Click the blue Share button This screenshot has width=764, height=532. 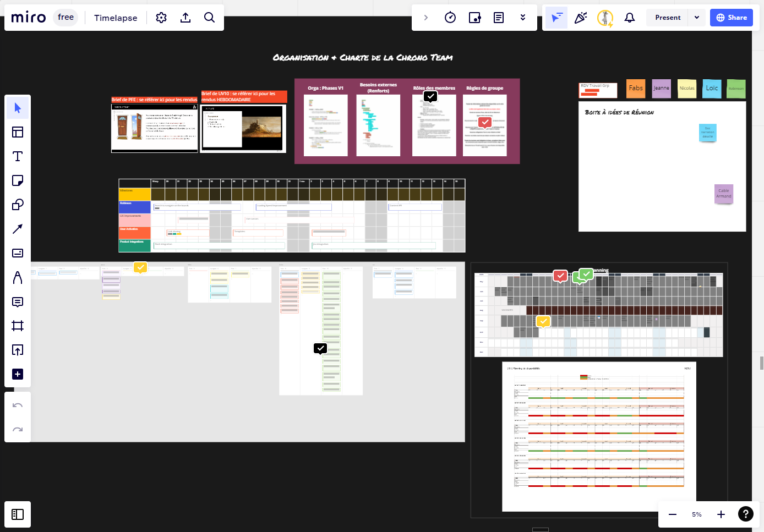tap(732, 18)
